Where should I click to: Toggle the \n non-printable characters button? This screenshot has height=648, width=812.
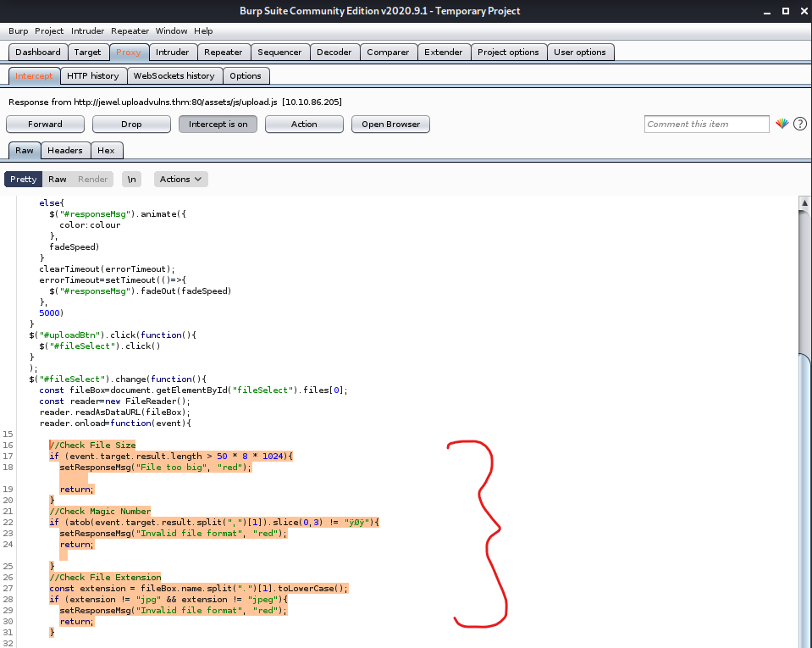pos(131,180)
